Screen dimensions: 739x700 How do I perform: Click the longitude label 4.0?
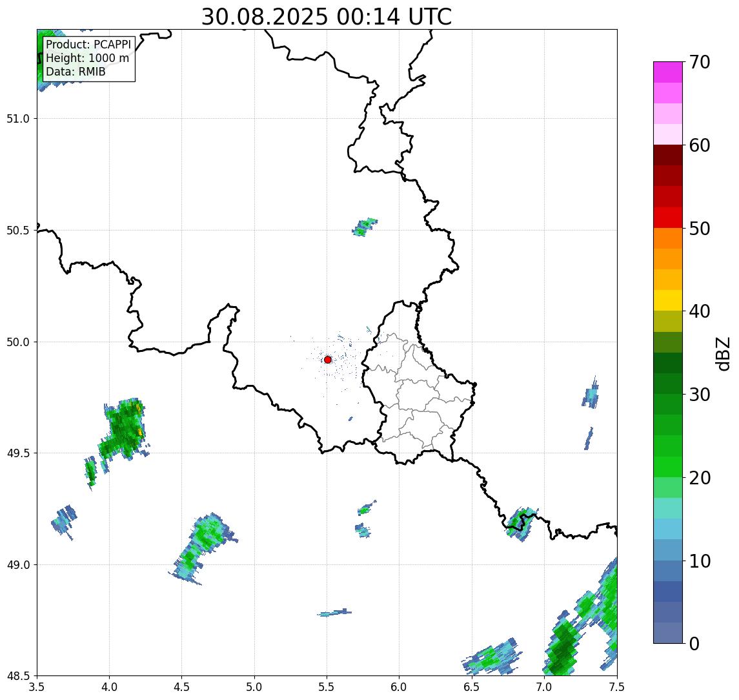(109, 686)
